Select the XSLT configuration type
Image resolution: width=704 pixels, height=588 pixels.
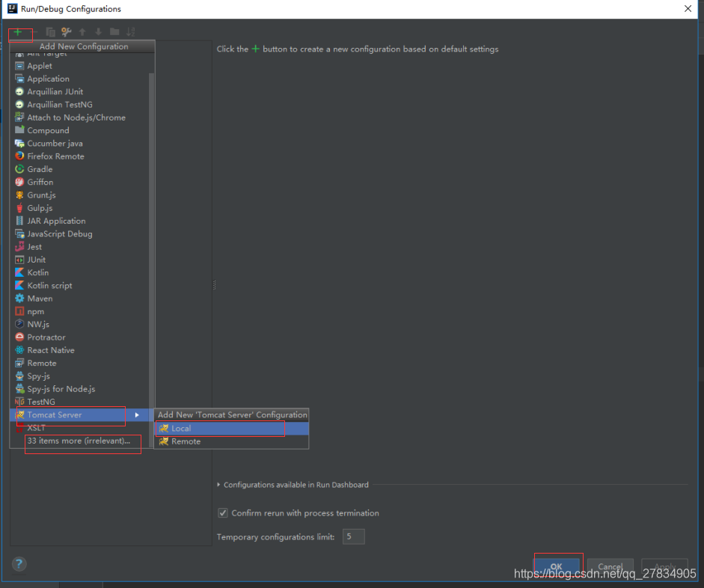tap(79, 428)
